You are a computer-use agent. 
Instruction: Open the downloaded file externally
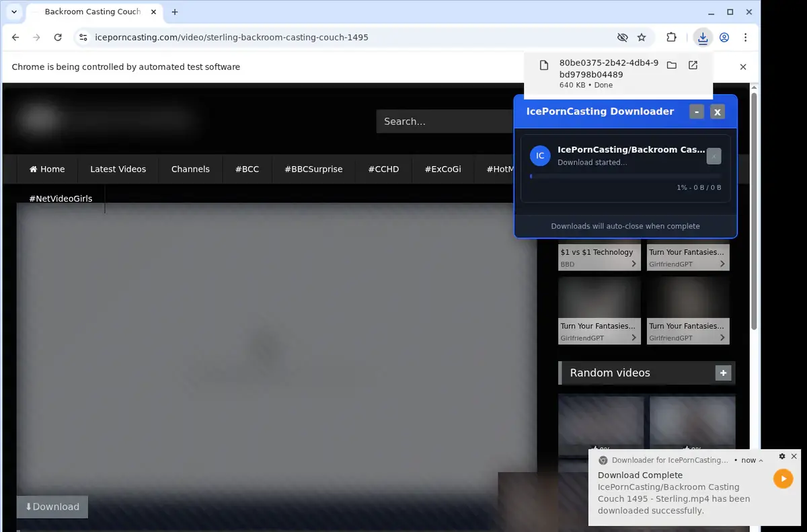pyautogui.click(x=693, y=65)
